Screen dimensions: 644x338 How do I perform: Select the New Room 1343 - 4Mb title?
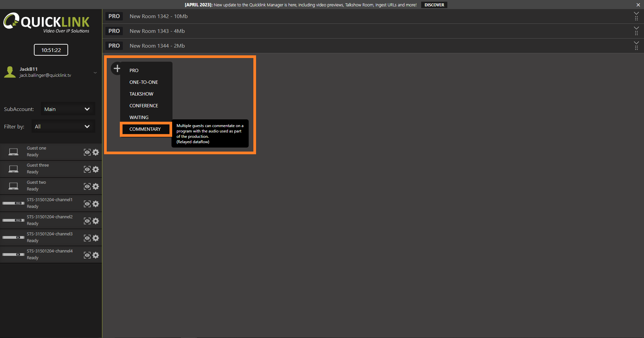point(157,31)
